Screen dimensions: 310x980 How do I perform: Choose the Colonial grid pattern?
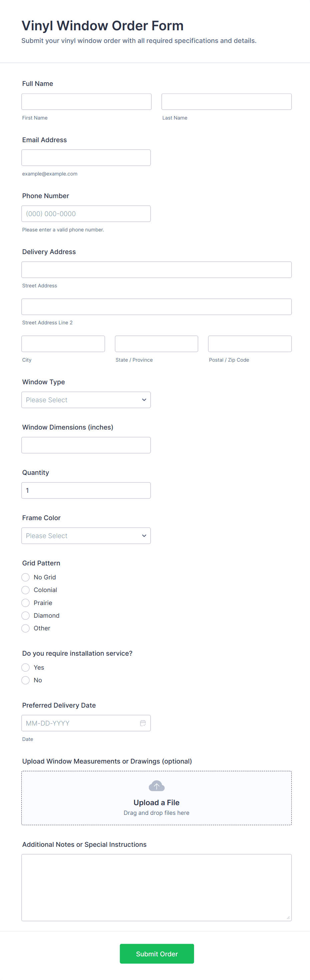tap(26, 590)
